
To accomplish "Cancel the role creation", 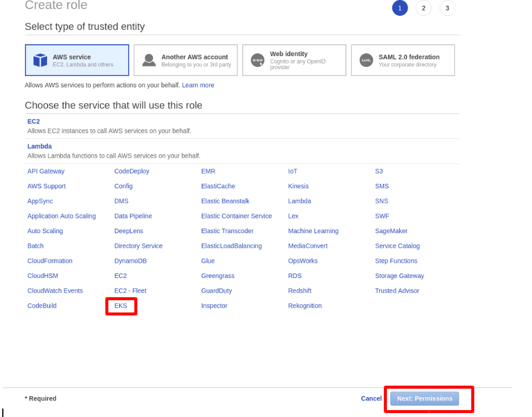I will [x=371, y=398].
